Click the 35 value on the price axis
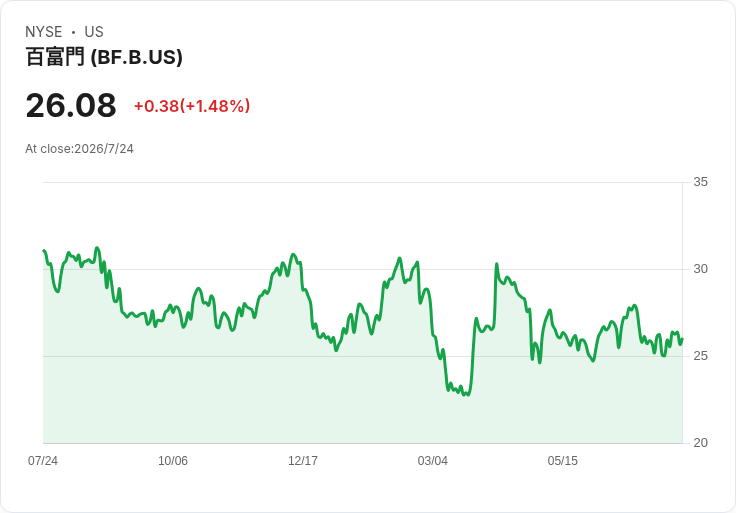Image resolution: width=736 pixels, height=513 pixels. pyautogui.click(x=700, y=182)
